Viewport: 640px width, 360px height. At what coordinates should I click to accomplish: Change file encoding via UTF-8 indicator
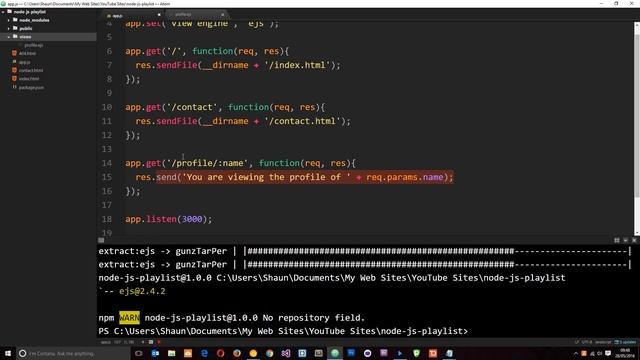[x=587, y=342]
